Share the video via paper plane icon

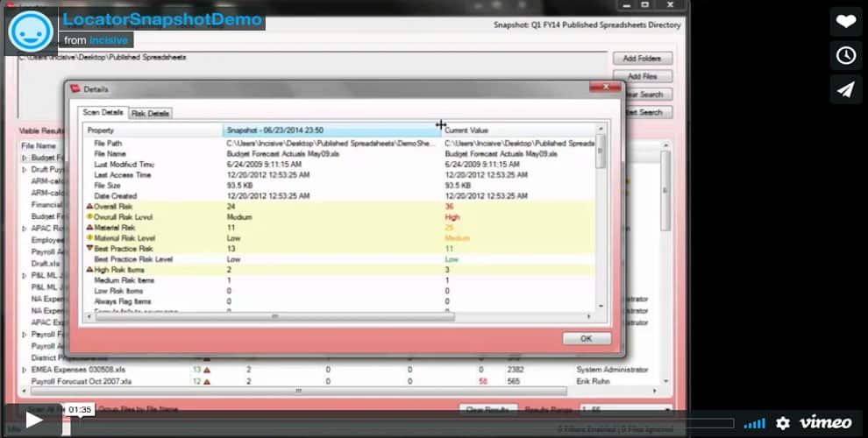click(x=846, y=89)
